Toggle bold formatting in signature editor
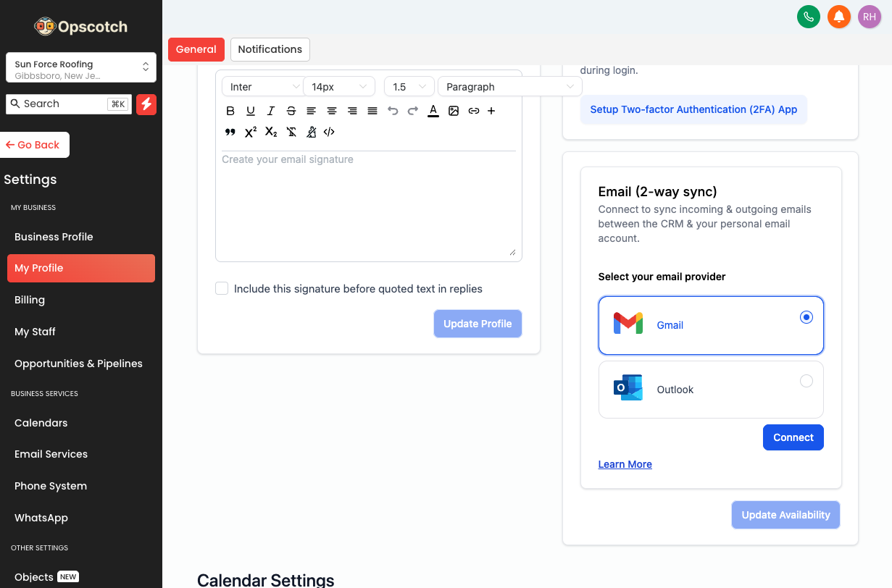 [x=230, y=111]
